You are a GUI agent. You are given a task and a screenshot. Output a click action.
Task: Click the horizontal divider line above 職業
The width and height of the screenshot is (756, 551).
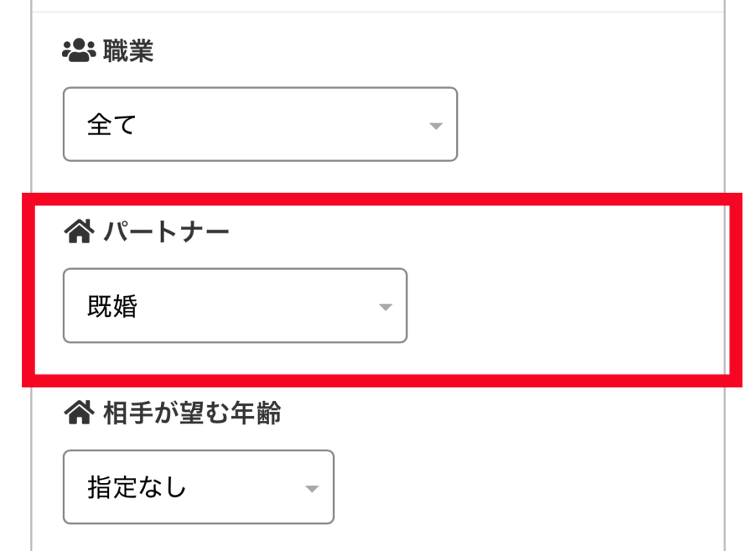pos(378,12)
